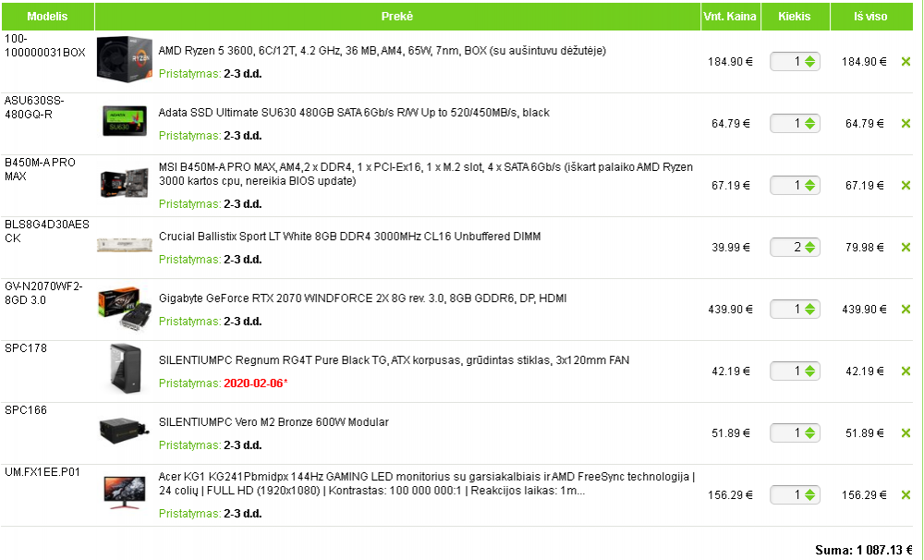
Task: Remove SILENTIUMPC Vero M2 power supply
Action: [x=906, y=433]
